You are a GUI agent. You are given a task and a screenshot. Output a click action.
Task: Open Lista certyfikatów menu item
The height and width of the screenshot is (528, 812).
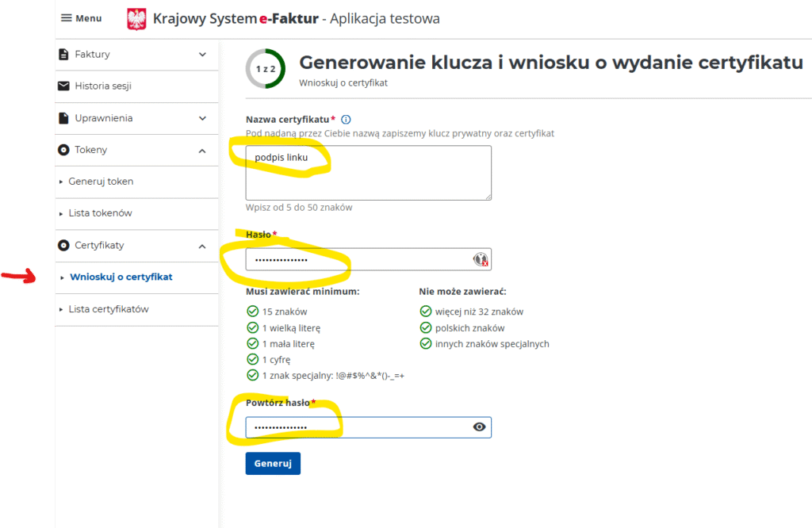[108, 309]
